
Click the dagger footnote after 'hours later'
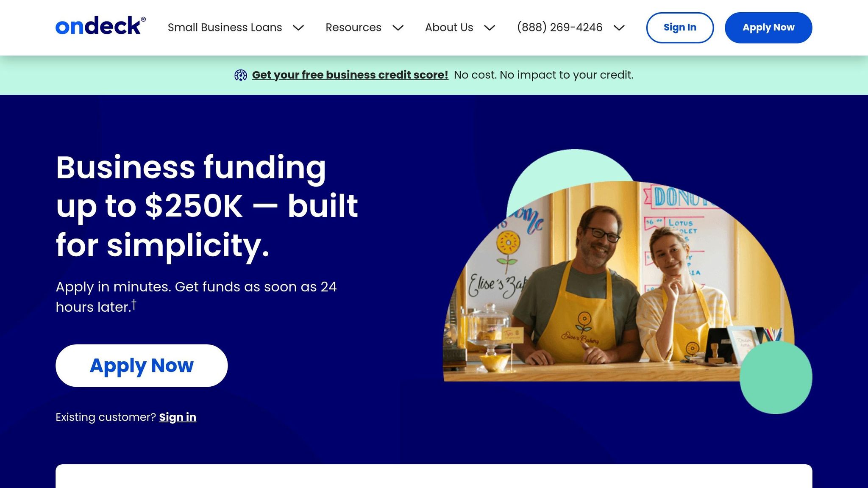[x=134, y=304]
